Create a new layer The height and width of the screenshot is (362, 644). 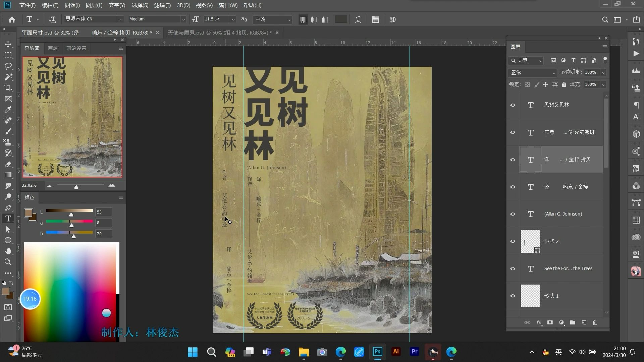tap(584, 322)
